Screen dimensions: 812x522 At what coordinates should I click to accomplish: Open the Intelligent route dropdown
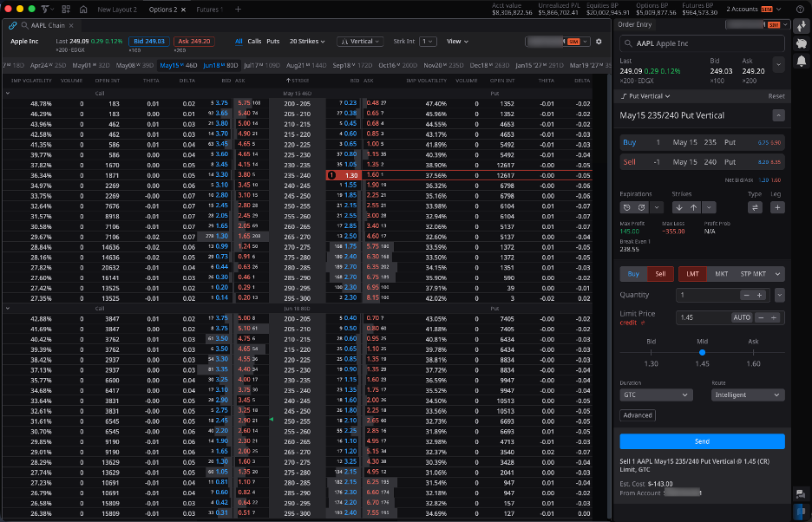coord(747,395)
